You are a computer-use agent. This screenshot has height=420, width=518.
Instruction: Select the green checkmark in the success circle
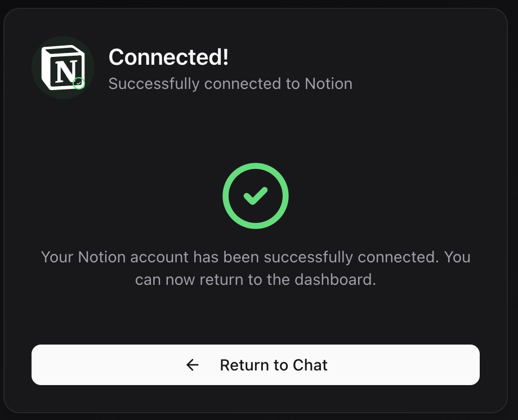pos(256,196)
